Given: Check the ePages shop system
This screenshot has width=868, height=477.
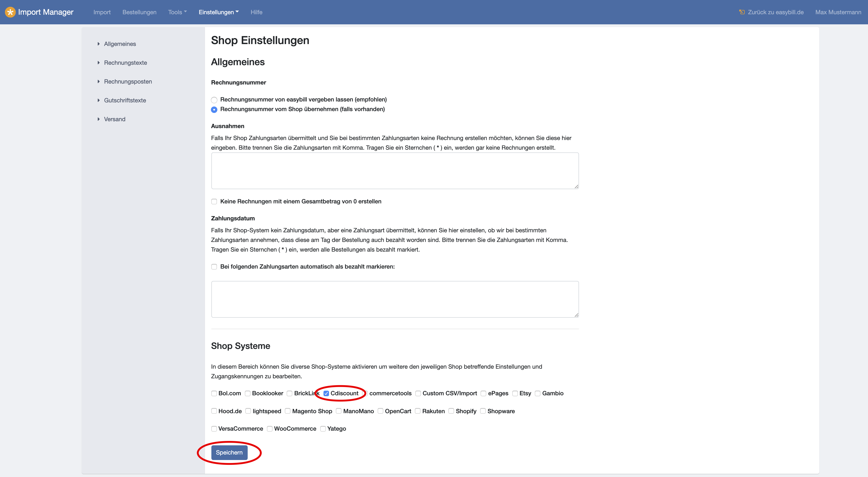Looking at the screenshot, I should [x=484, y=393].
